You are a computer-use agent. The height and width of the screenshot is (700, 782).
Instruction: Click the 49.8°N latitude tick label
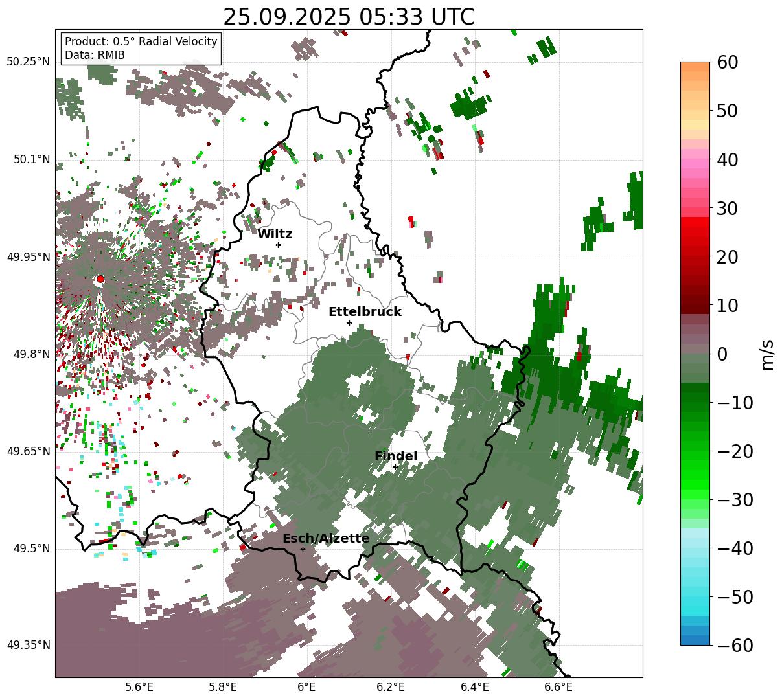[x=31, y=354]
